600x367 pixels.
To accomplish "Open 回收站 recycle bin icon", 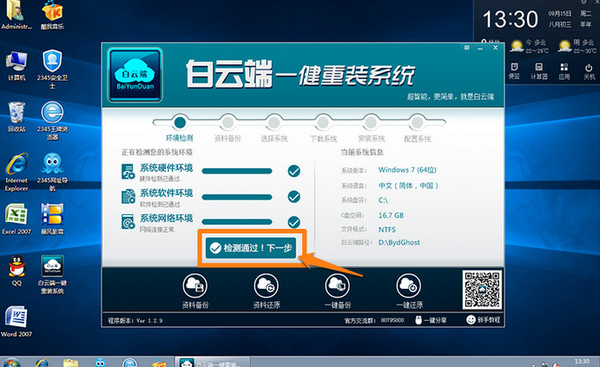I will point(16,116).
